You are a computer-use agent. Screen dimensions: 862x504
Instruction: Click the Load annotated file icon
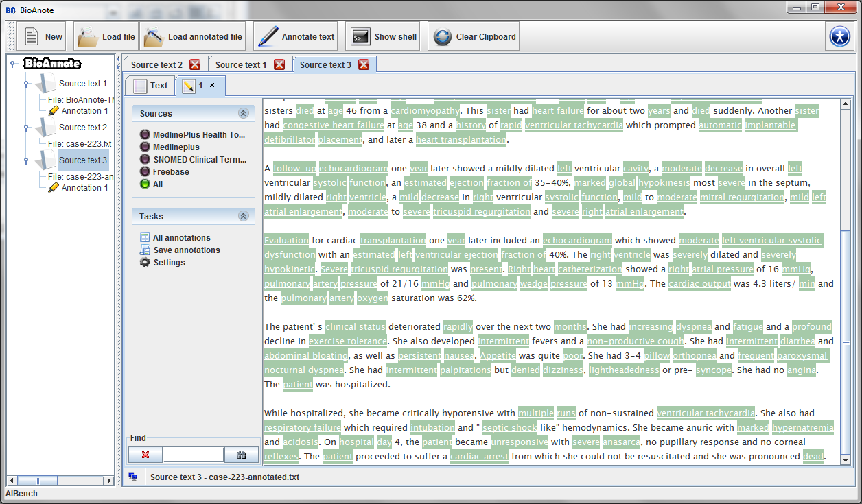click(154, 37)
